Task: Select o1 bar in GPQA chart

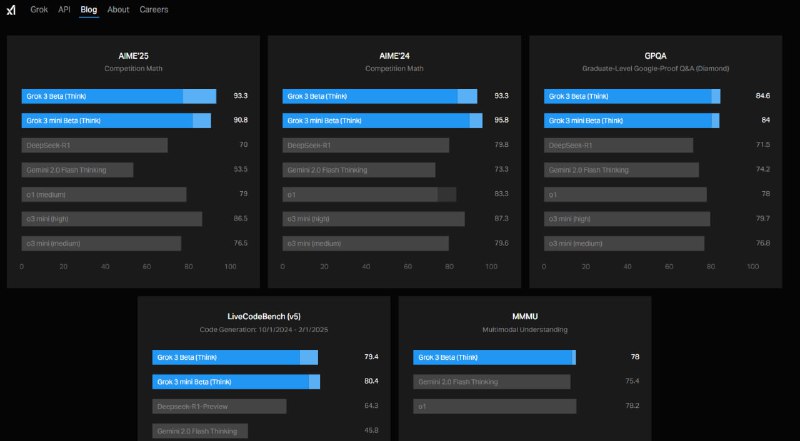Action: (626, 194)
